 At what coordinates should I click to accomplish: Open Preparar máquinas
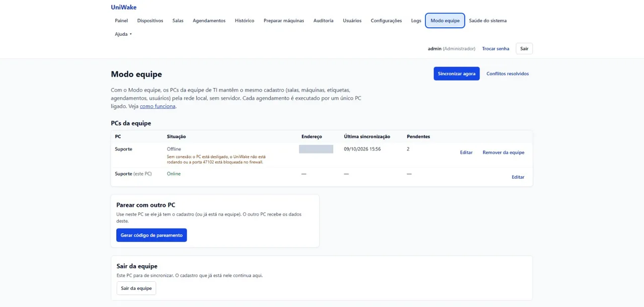284,21
